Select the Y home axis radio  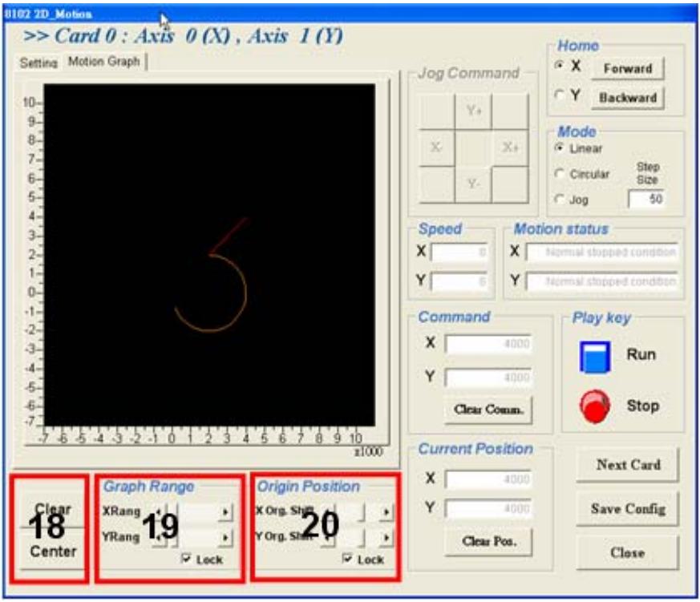[x=559, y=95]
